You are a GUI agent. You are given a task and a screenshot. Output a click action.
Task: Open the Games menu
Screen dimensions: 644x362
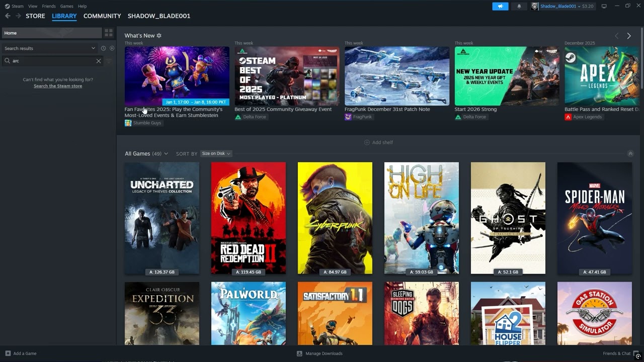66,6
